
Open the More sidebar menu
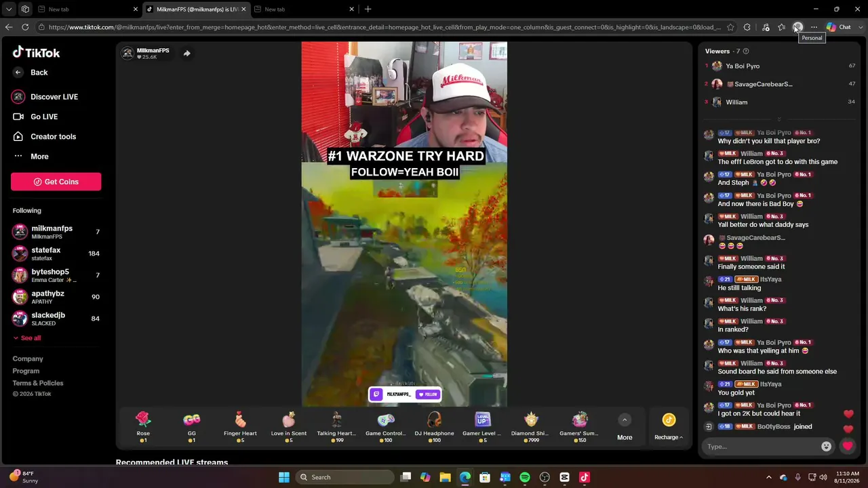31,157
